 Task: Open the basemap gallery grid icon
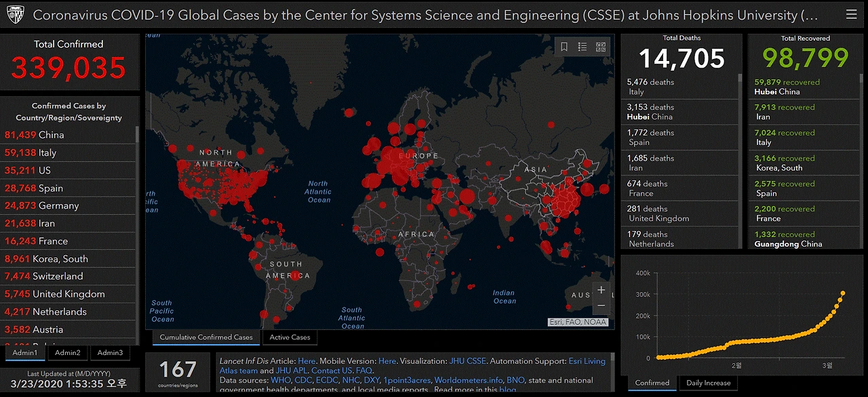(x=601, y=47)
